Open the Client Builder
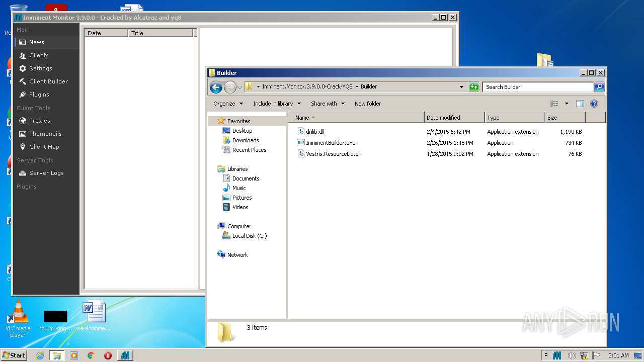 [46, 81]
